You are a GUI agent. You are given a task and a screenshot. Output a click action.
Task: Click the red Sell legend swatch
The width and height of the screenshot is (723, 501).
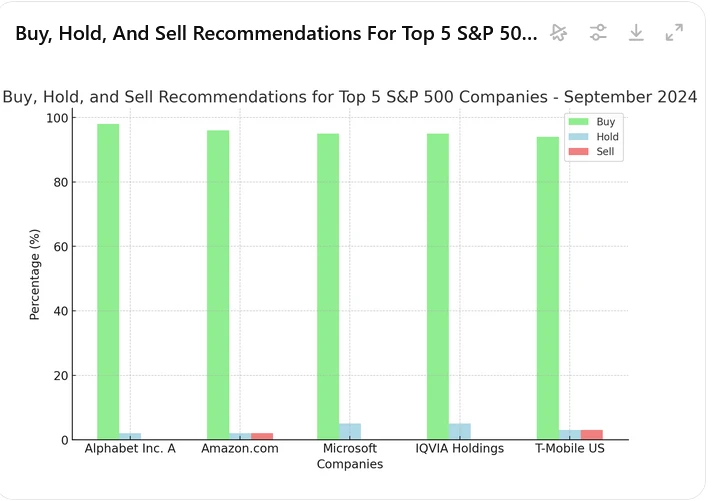579,153
